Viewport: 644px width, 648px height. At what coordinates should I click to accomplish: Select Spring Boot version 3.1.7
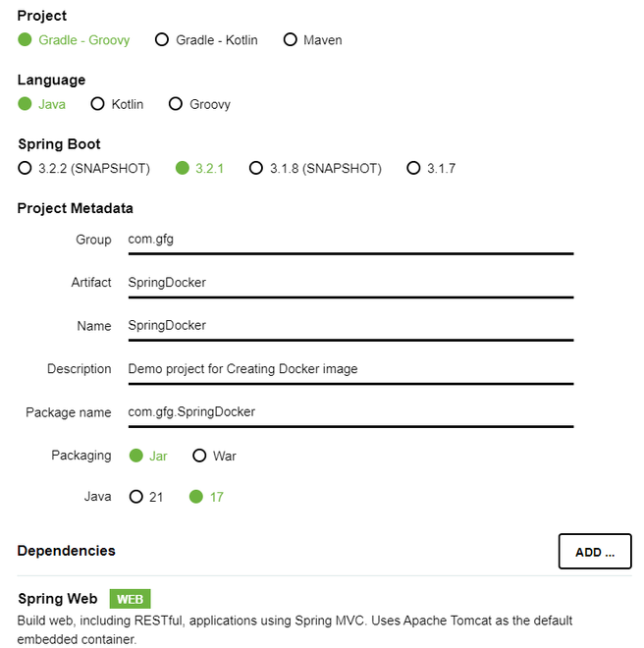(413, 168)
